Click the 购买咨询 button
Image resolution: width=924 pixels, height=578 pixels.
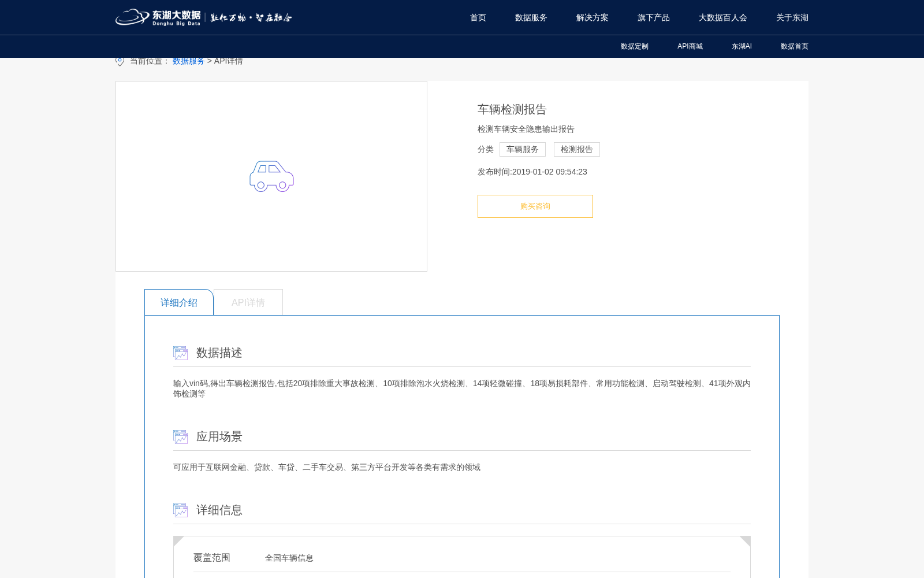point(535,206)
